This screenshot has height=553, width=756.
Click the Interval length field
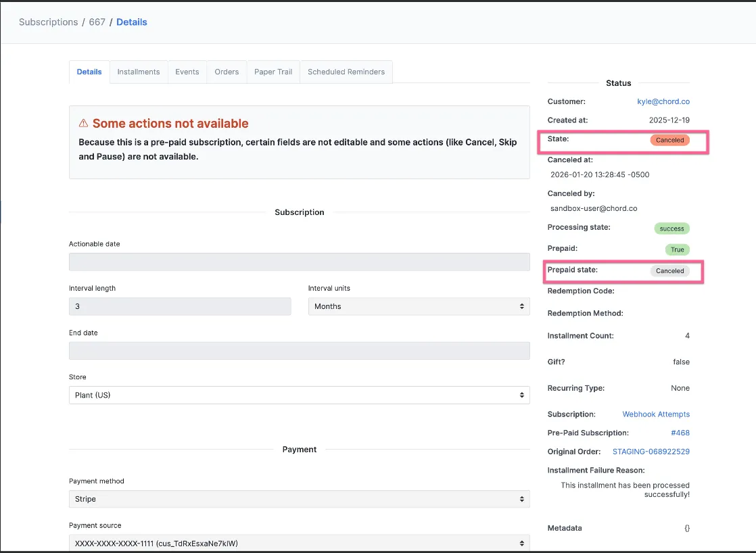click(180, 307)
